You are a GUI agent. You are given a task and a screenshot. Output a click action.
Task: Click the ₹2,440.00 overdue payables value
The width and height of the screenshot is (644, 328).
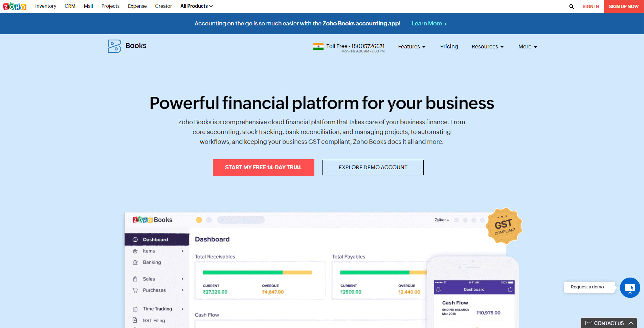[409, 292]
